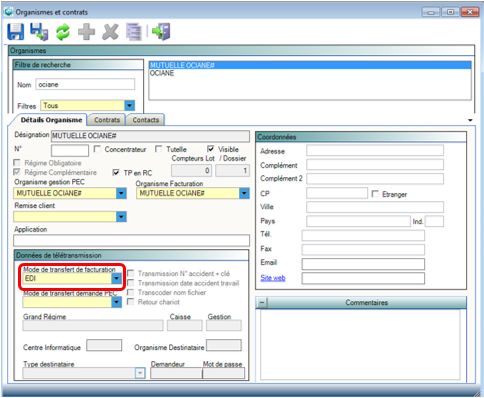
Task: Click the Save floppy disk icon
Action: 16,32
